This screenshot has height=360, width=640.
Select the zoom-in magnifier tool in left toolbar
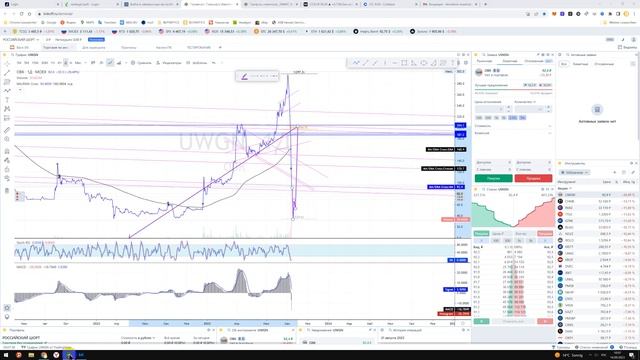pyautogui.click(x=7, y=139)
